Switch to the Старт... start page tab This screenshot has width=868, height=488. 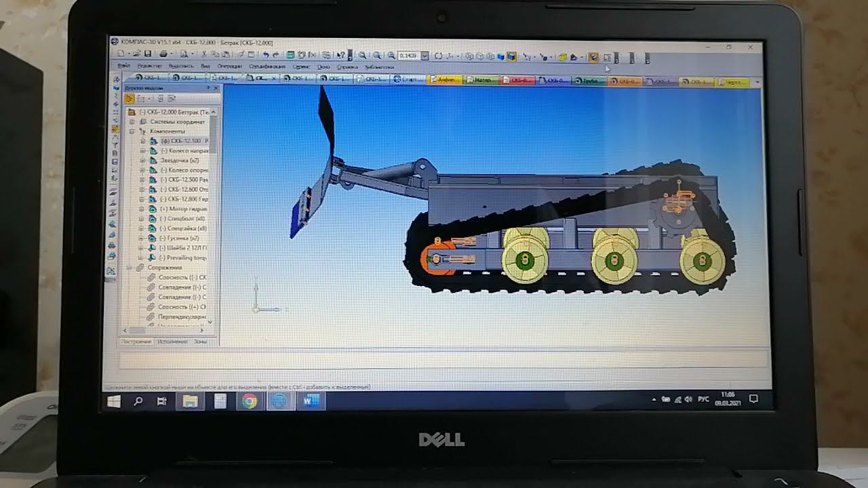tap(408, 79)
